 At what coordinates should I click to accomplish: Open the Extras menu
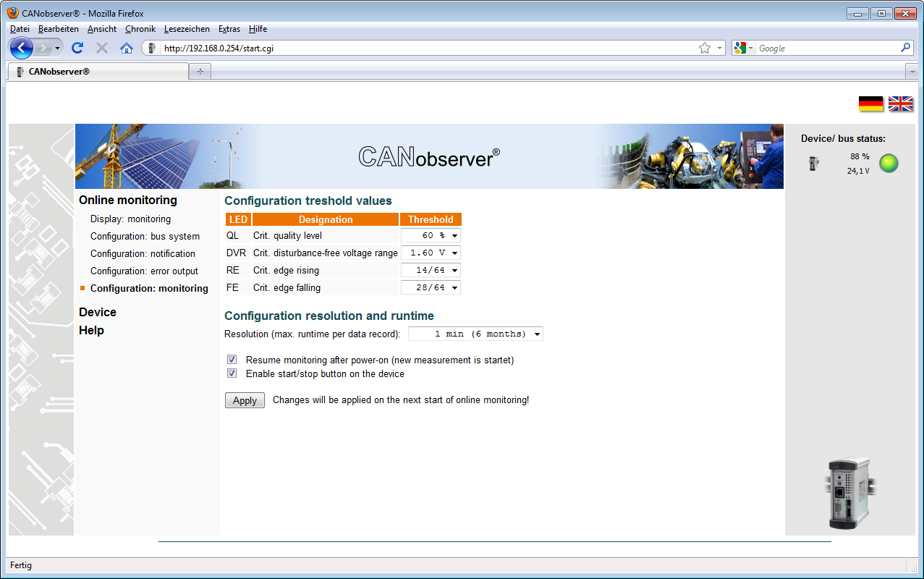pos(229,29)
